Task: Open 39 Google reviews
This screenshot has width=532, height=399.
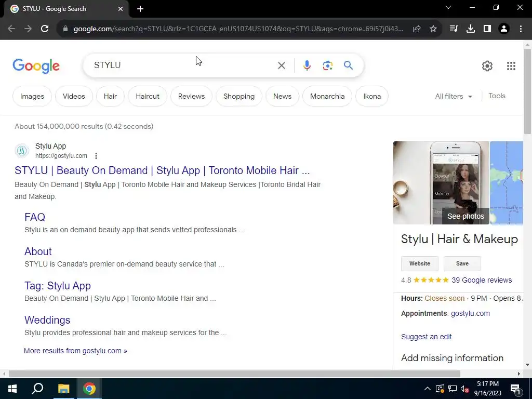Action: (x=482, y=280)
